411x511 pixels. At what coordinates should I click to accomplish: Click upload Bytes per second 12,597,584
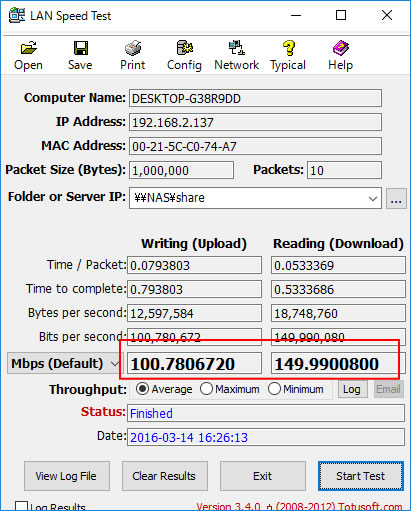coord(194,313)
